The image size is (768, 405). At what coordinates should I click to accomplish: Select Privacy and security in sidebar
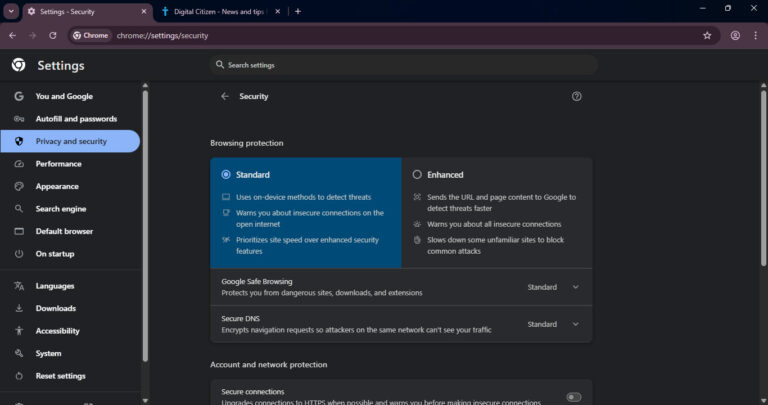[71, 141]
